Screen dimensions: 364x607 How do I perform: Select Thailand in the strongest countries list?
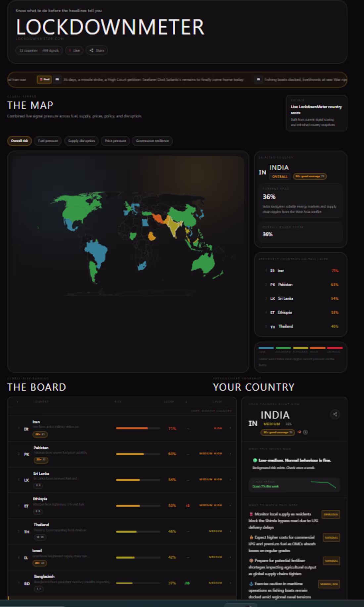point(300,326)
